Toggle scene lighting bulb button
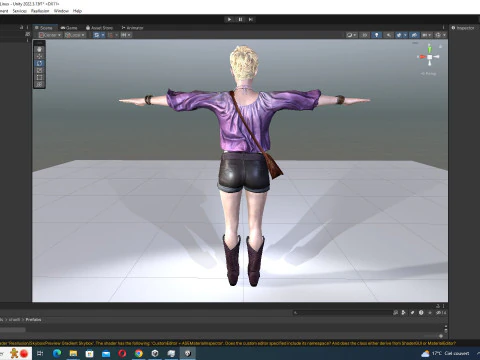This screenshot has height=360, width=480. coord(376,35)
